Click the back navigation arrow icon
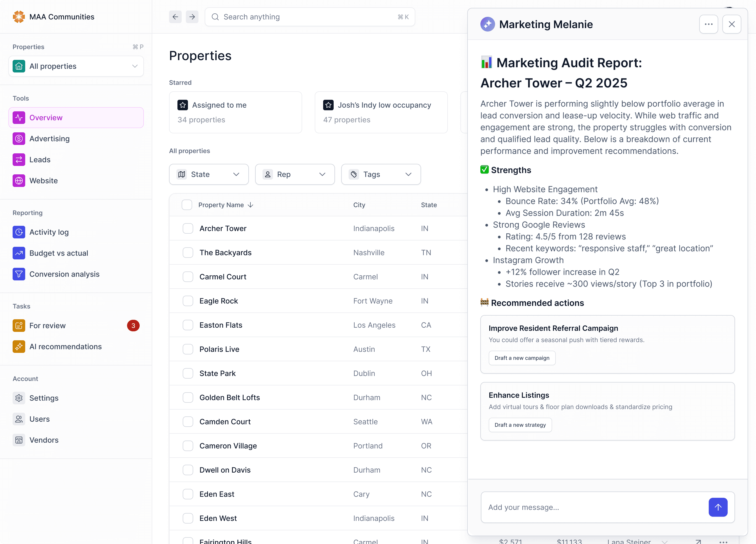Viewport: 756px width, 544px height. pos(175,17)
